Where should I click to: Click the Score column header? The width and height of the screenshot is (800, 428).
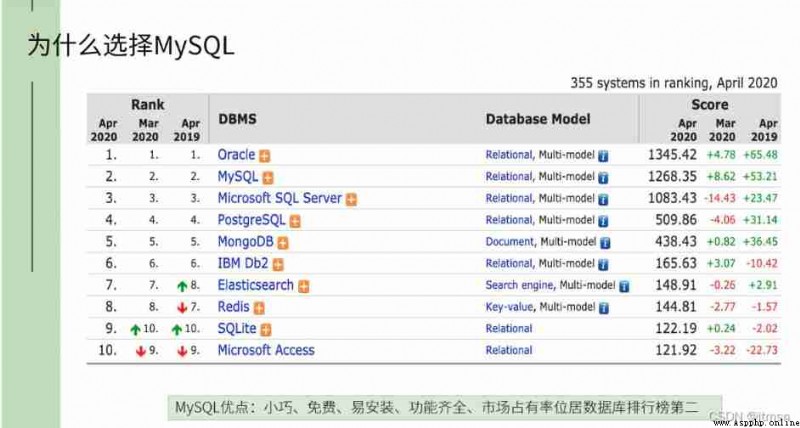pyautogui.click(x=709, y=105)
